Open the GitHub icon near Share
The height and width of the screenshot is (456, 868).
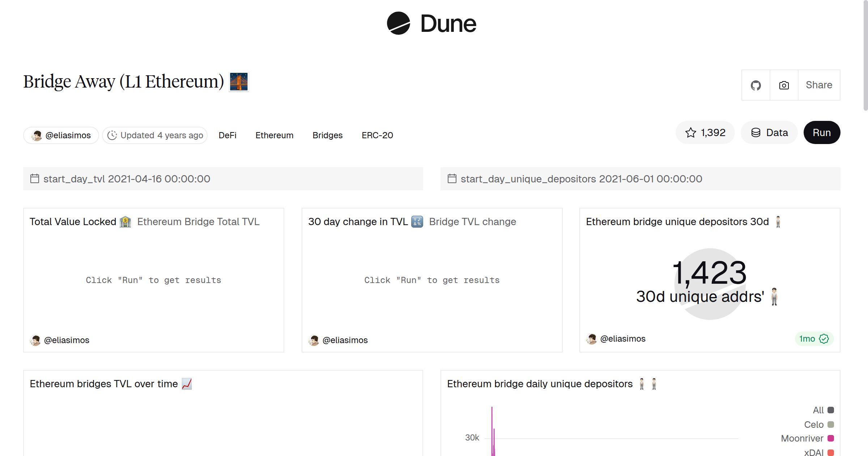click(756, 85)
